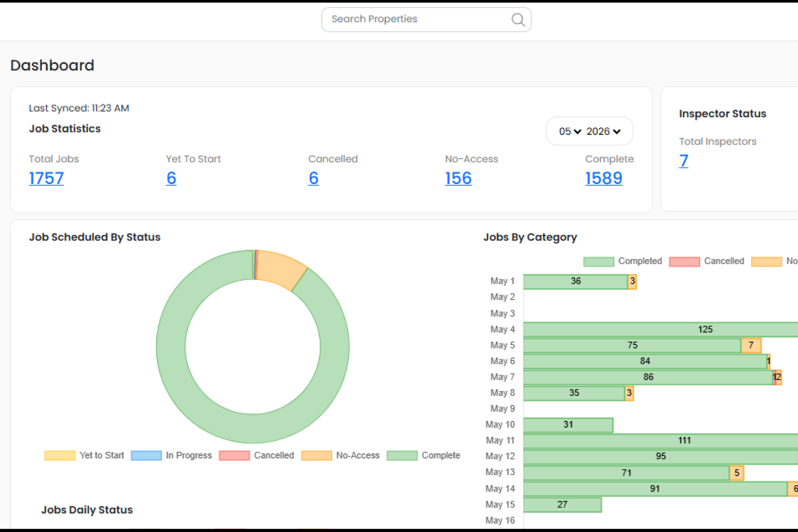The width and height of the screenshot is (798, 532).
Task: Toggle Cancelled legend in Jobs By Category
Action: (707, 261)
